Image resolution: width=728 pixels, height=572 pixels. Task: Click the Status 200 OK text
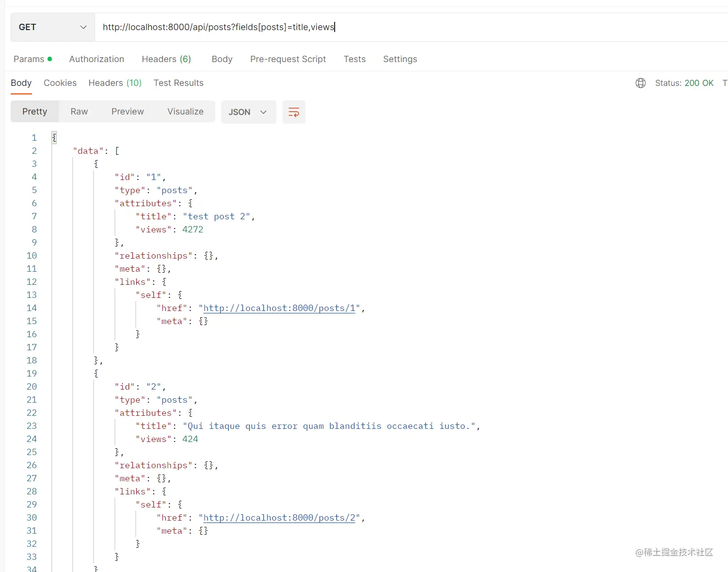click(x=684, y=83)
